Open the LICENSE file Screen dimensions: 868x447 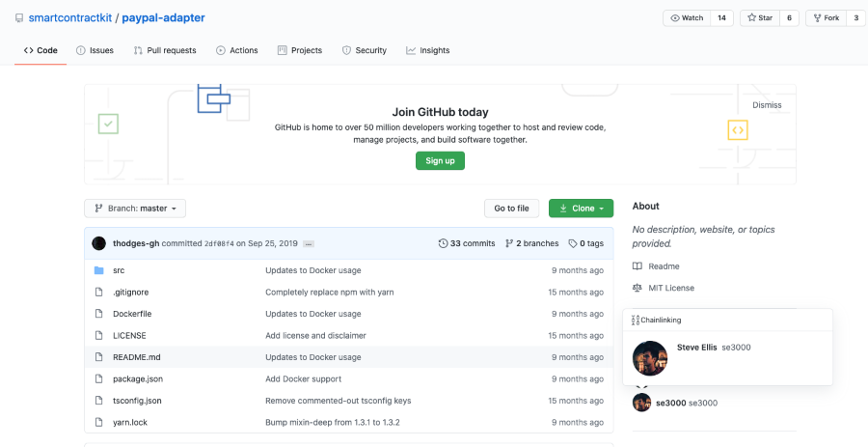pyautogui.click(x=129, y=336)
